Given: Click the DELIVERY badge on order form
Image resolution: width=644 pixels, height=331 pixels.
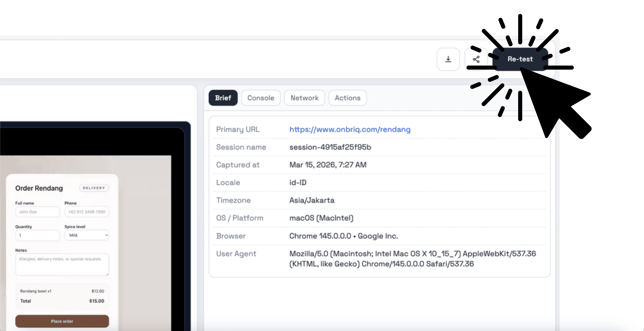Looking at the screenshot, I should [94, 188].
